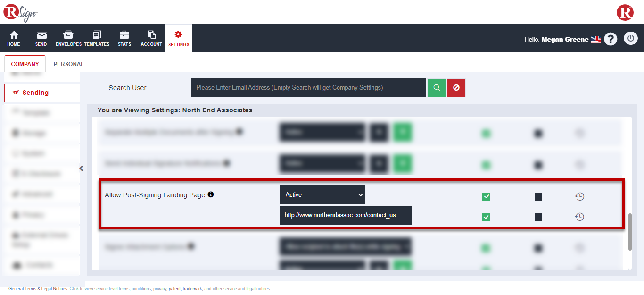This screenshot has height=295, width=644.
Task: Open the Send envelope icon
Action: [x=41, y=35]
